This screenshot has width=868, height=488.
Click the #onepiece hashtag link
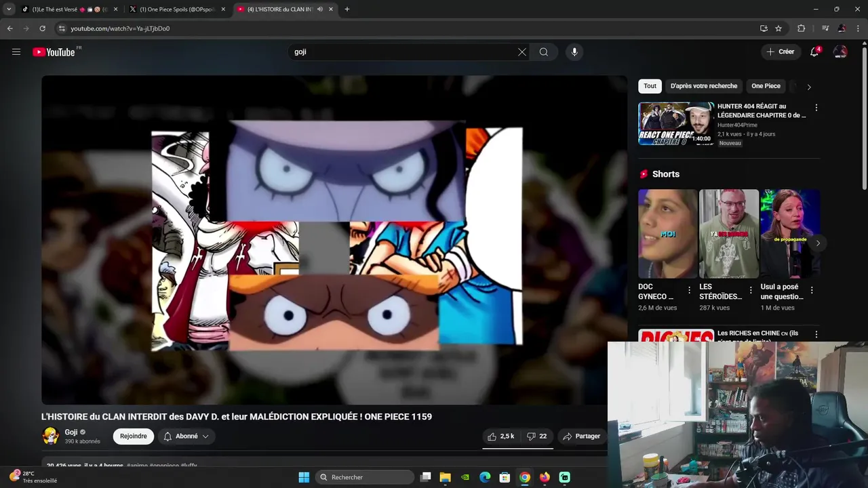(164, 466)
